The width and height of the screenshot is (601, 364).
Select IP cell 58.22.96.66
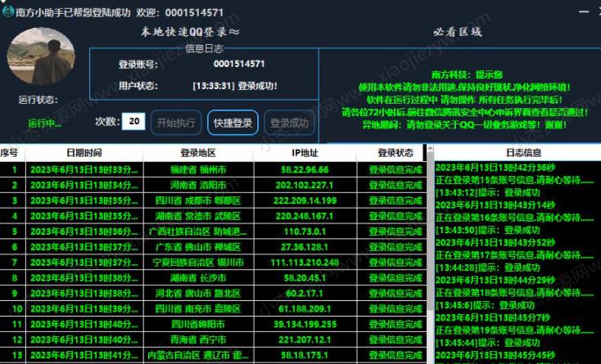click(x=305, y=170)
